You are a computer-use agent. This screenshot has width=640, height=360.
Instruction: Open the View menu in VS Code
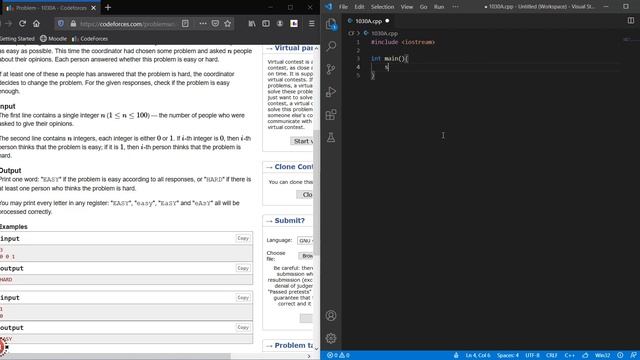[x=407, y=7]
